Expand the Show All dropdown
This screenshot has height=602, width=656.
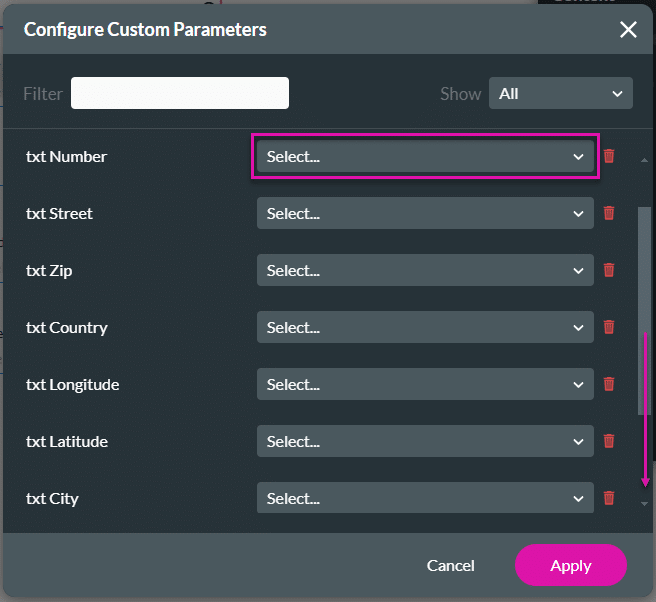(x=561, y=93)
